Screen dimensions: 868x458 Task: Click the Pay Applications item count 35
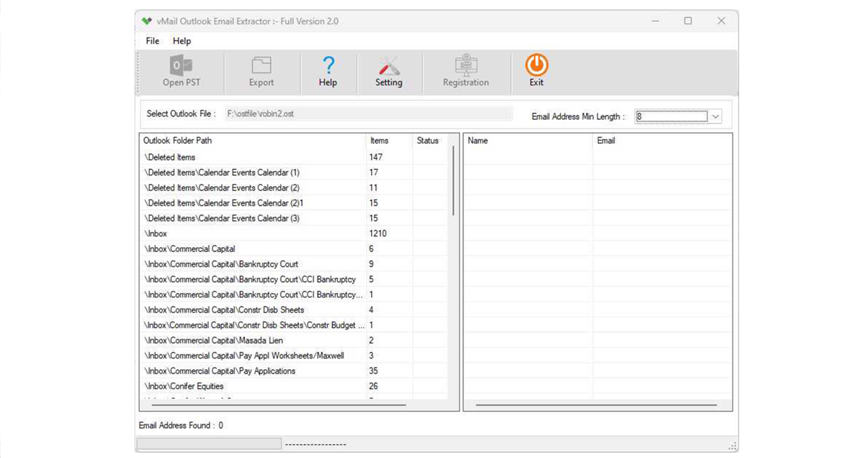coord(374,371)
